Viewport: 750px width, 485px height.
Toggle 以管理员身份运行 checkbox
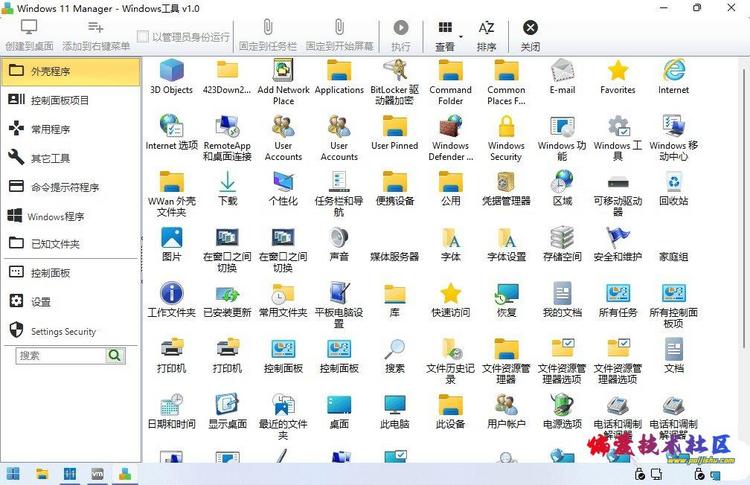coord(142,36)
